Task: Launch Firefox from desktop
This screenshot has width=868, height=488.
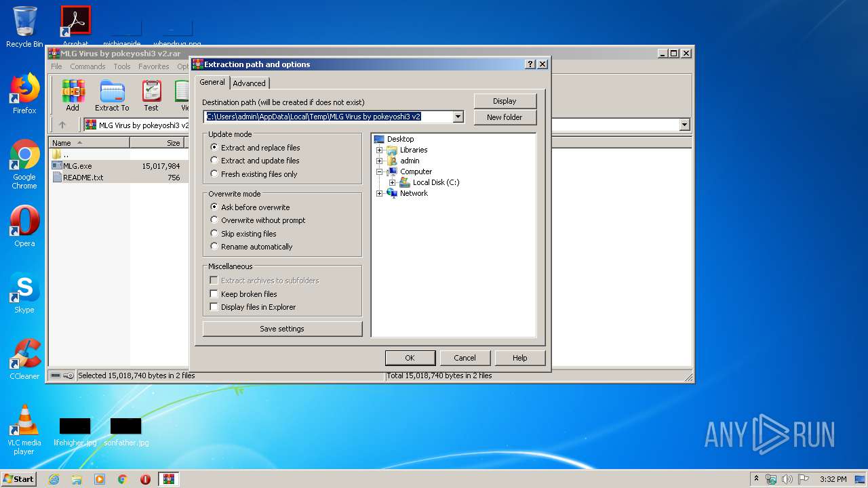Action: 24,94
